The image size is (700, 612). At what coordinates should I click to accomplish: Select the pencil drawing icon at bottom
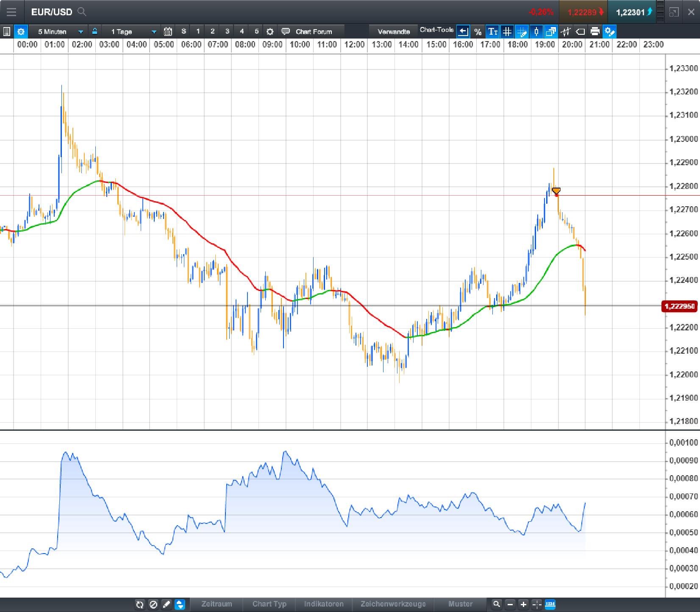tap(166, 604)
